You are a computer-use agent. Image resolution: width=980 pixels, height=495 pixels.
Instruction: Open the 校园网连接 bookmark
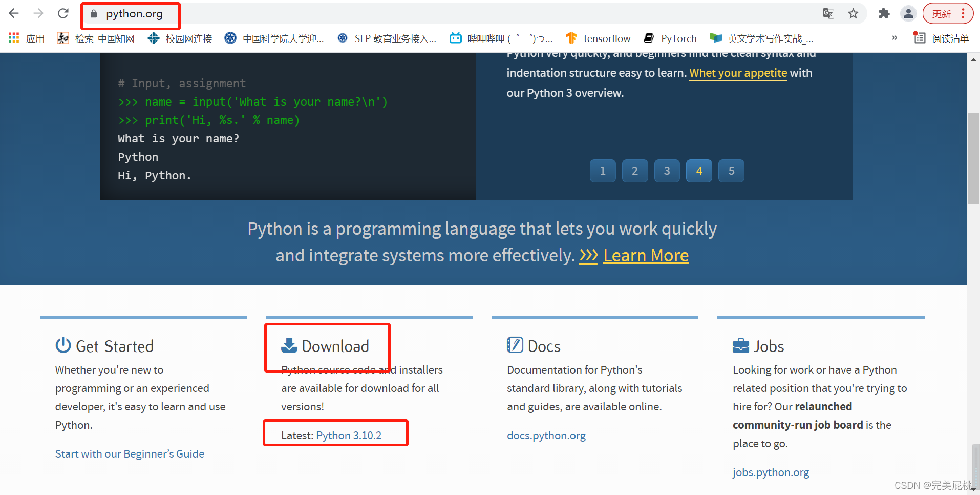click(x=180, y=38)
